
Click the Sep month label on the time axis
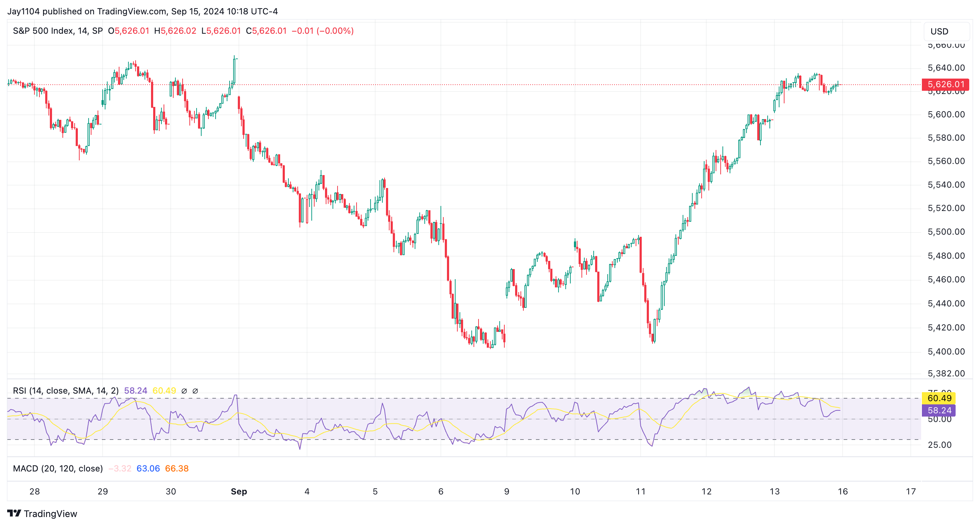point(239,491)
